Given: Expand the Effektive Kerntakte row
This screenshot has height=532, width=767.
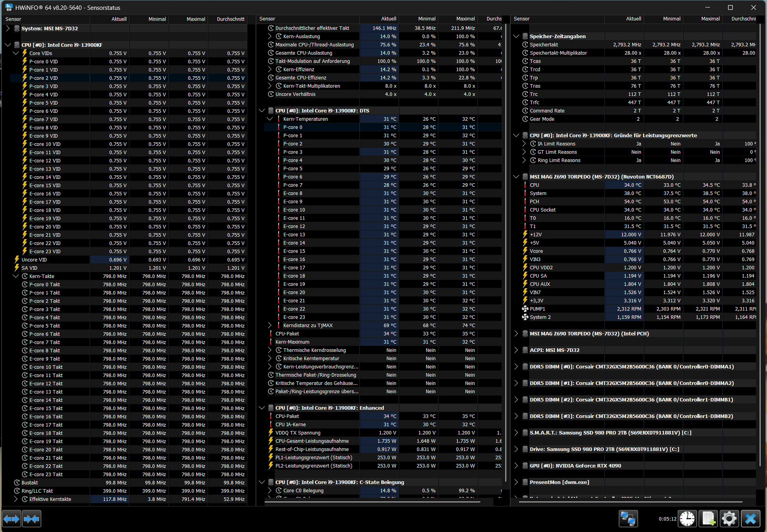Looking at the screenshot, I should coord(16,499).
